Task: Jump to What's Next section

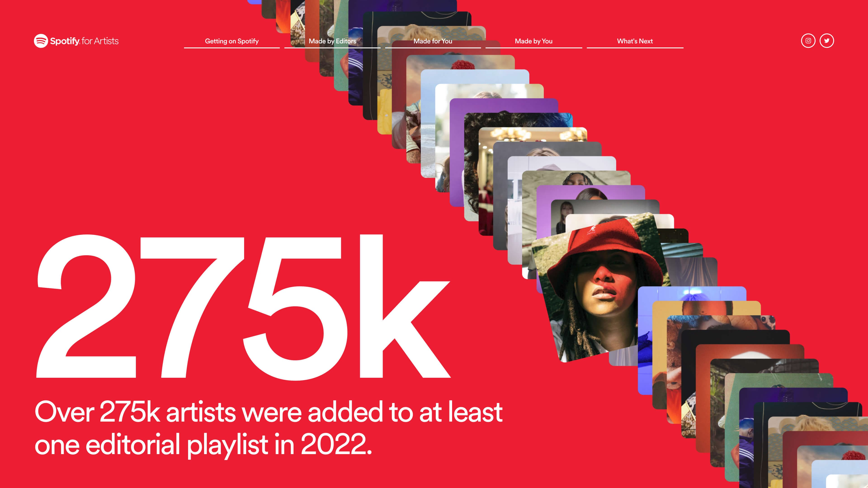Action: pyautogui.click(x=635, y=41)
